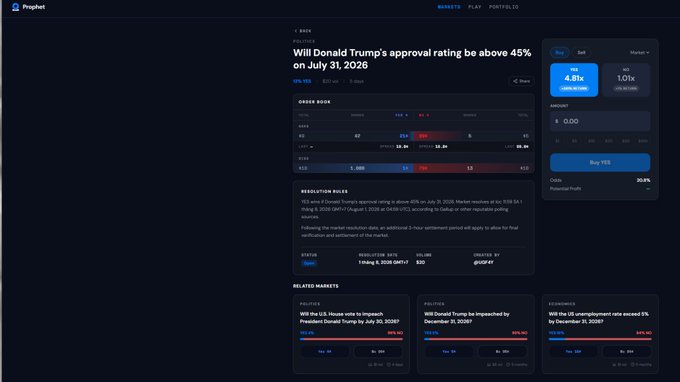Select the bid row with 1,000 shares

[353, 168]
